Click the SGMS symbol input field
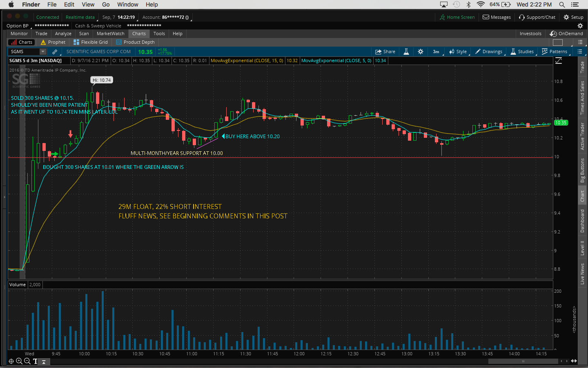The width and height of the screenshot is (588, 368). (x=24, y=52)
